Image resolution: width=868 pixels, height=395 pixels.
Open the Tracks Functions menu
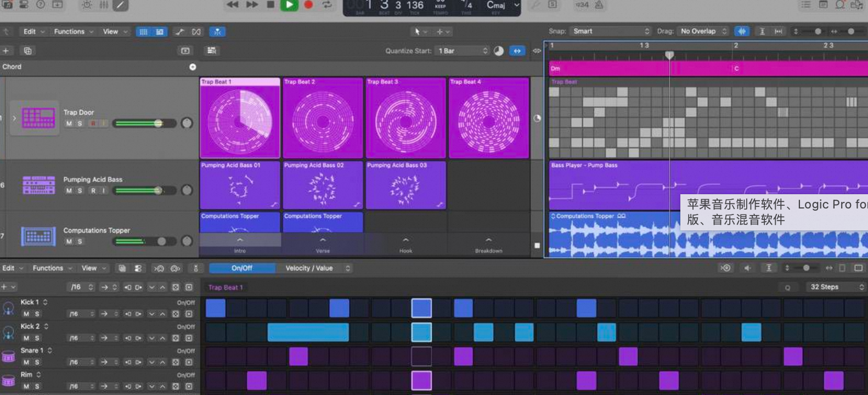pos(74,32)
